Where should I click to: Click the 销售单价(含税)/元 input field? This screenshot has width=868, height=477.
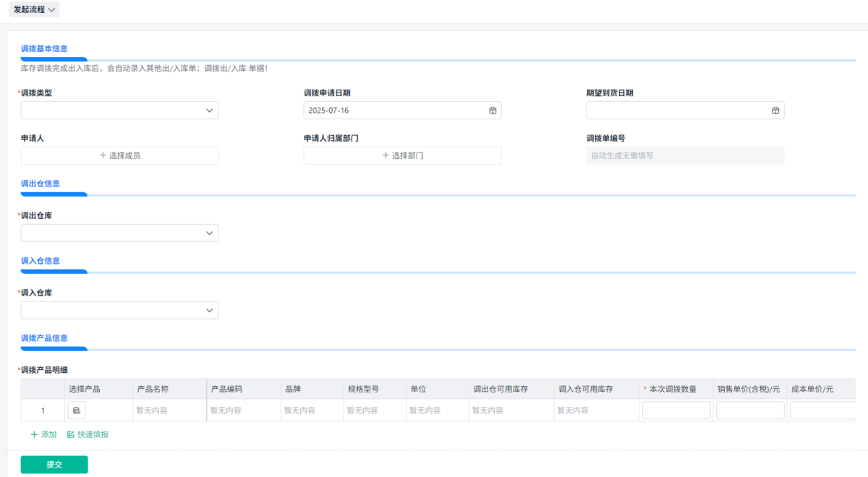pyautogui.click(x=750, y=411)
